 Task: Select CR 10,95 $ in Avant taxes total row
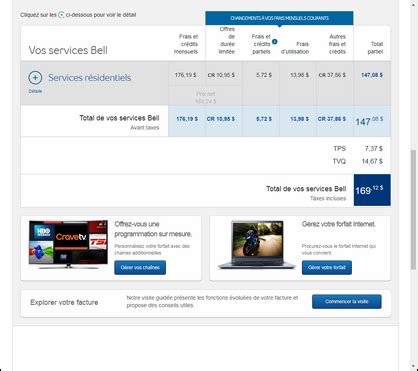point(221,119)
